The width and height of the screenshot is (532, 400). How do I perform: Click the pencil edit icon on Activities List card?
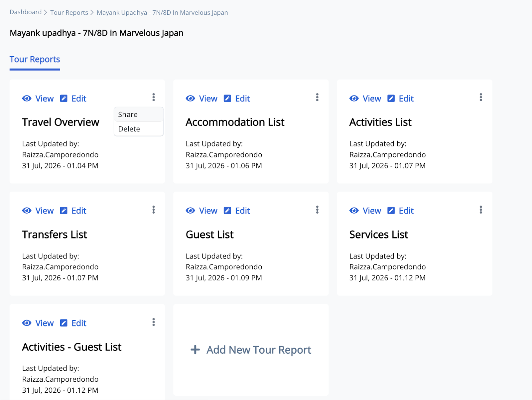click(x=391, y=99)
